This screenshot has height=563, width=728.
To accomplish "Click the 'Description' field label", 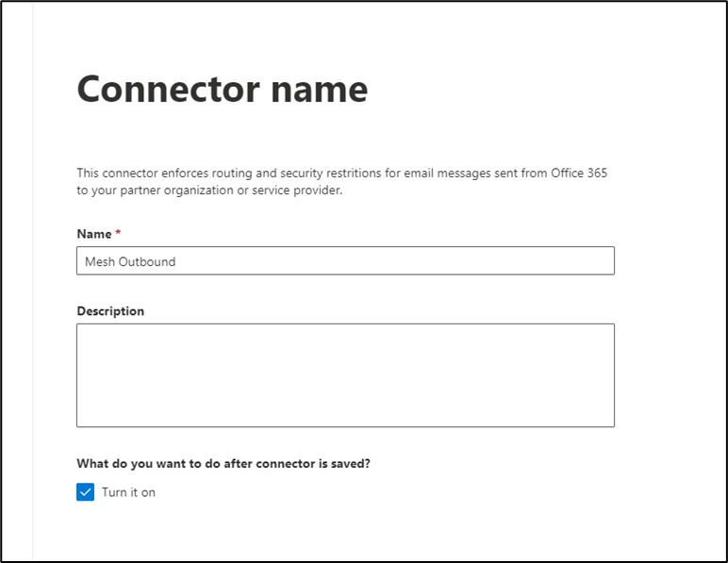I will coord(110,311).
